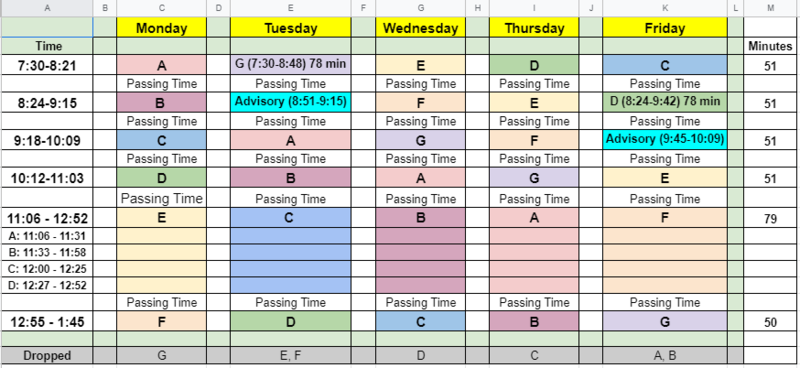Select the 11:06 - 12:52 time cell

pos(47,218)
